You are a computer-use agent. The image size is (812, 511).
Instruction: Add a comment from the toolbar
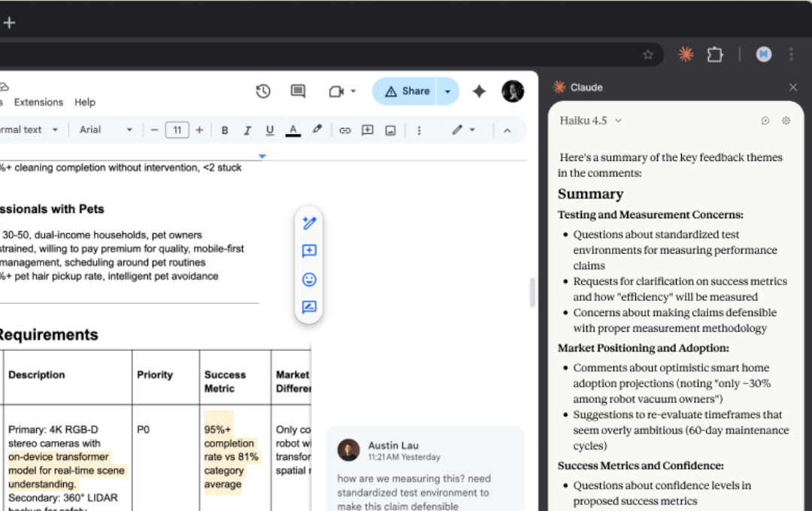click(368, 130)
